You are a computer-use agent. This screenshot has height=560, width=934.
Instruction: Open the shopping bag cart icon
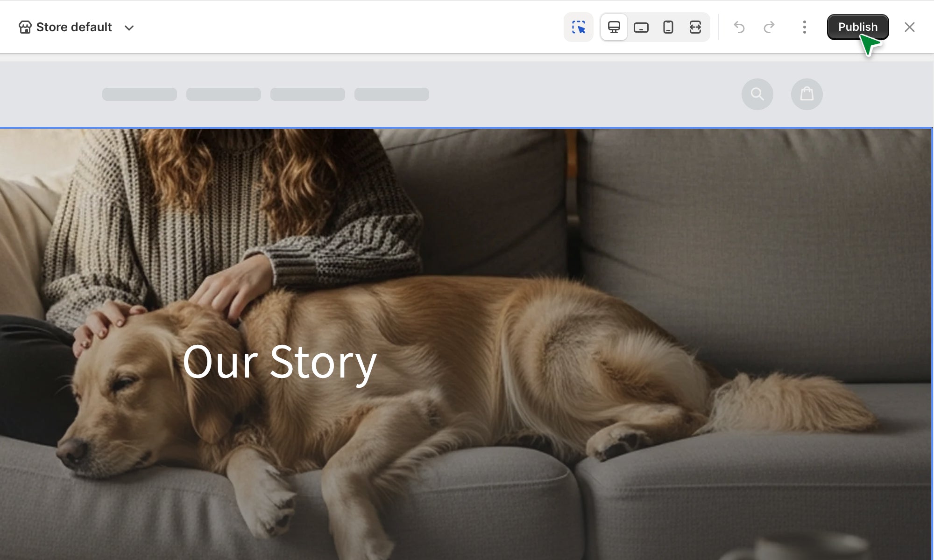[807, 94]
